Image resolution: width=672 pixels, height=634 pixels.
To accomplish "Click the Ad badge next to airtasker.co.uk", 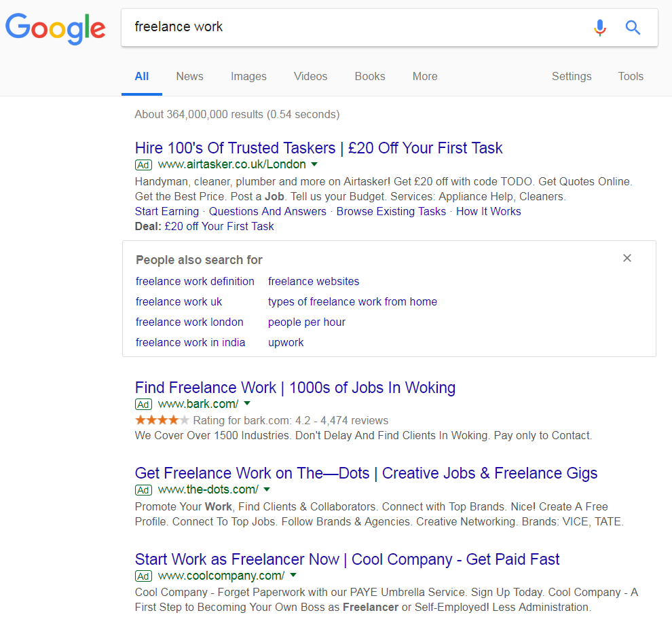I will point(144,165).
